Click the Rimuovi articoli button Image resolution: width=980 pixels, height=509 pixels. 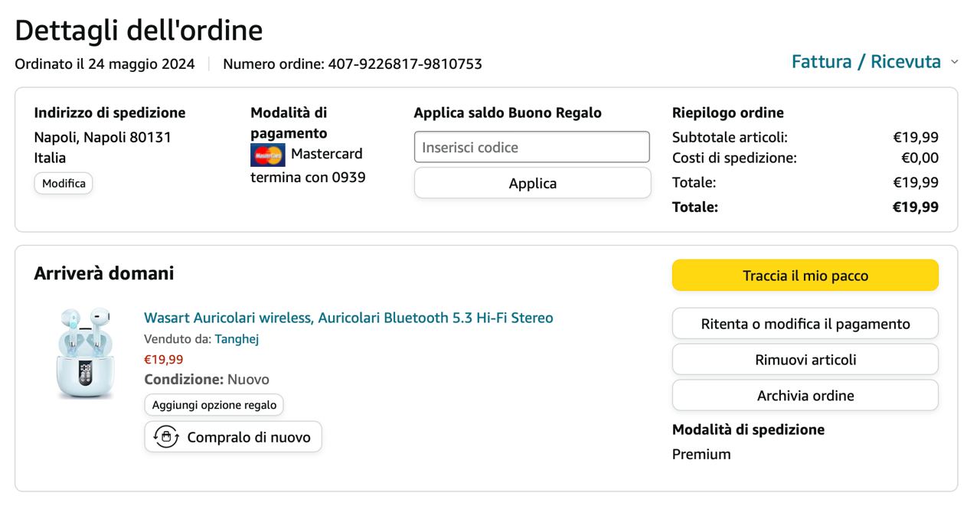coord(805,360)
